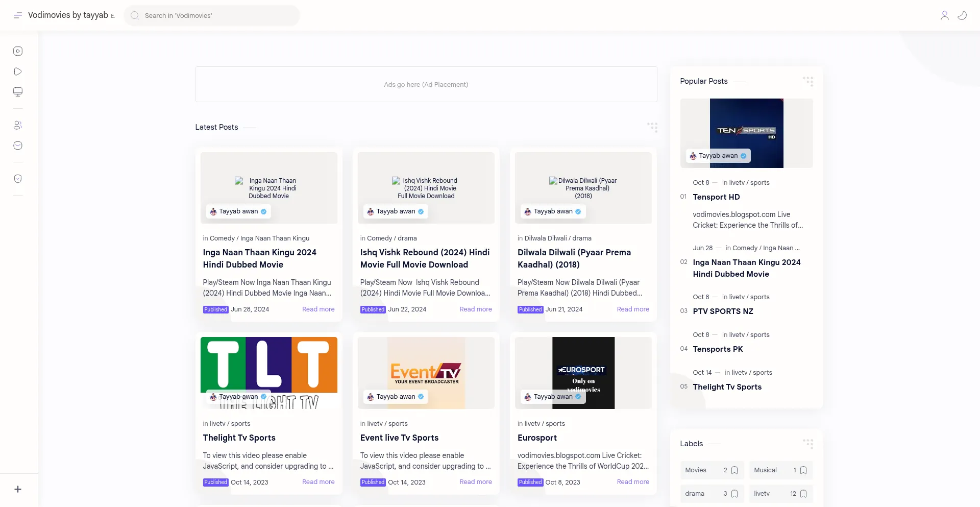Click the dots icon beside Latest Posts

tap(652, 127)
